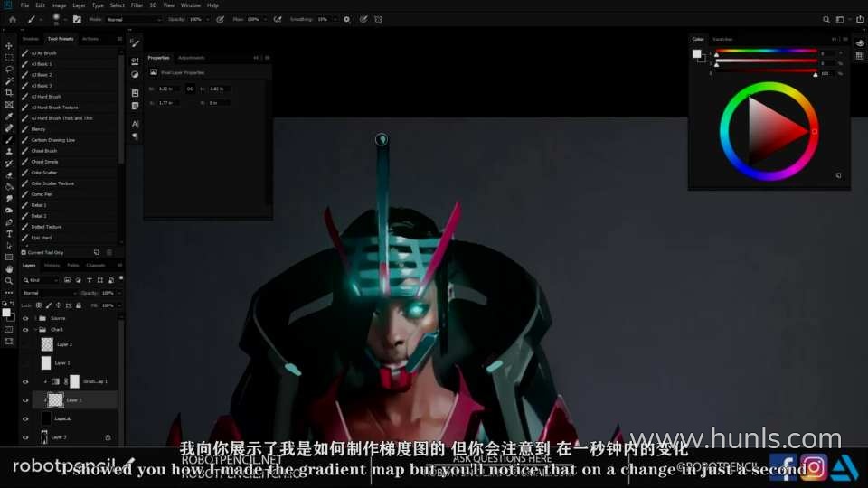Screen dimensions: 868x488
Task: Select the Eyedropper tool
Action: 9,117
